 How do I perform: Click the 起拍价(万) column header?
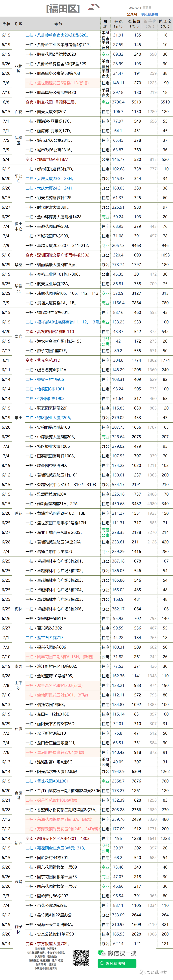(x=134, y=24)
